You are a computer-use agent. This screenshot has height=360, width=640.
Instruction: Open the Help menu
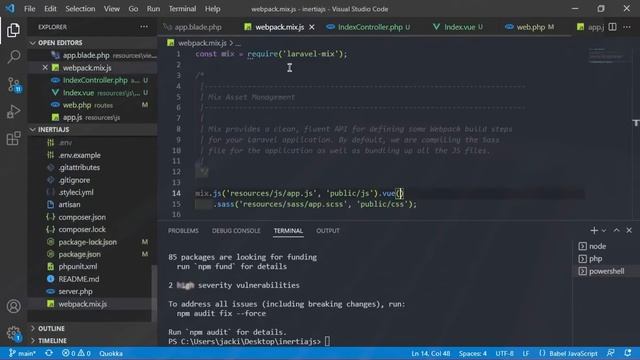212,9
